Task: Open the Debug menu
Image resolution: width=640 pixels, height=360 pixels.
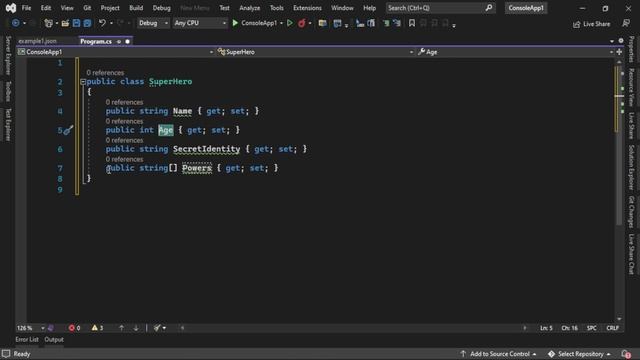Action: coord(162,8)
